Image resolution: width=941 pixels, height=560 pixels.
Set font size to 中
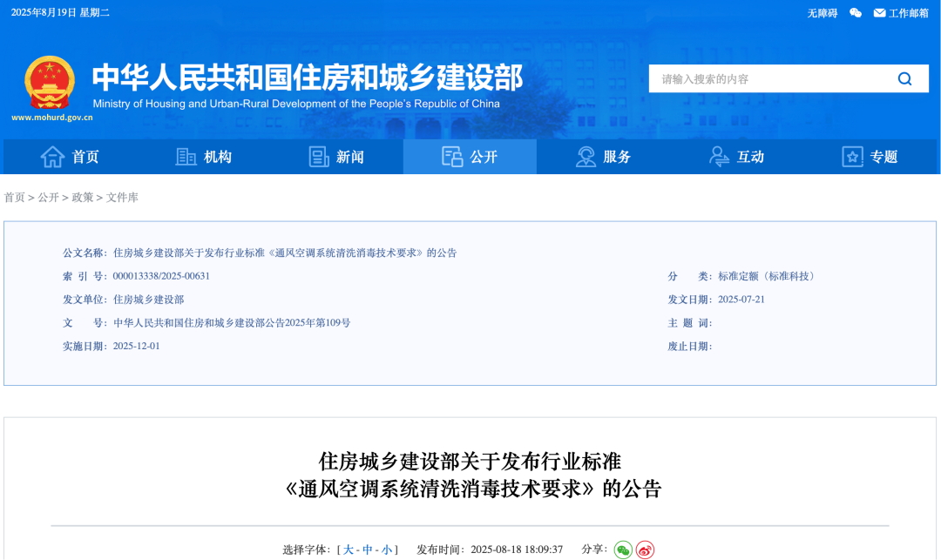pos(368,550)
